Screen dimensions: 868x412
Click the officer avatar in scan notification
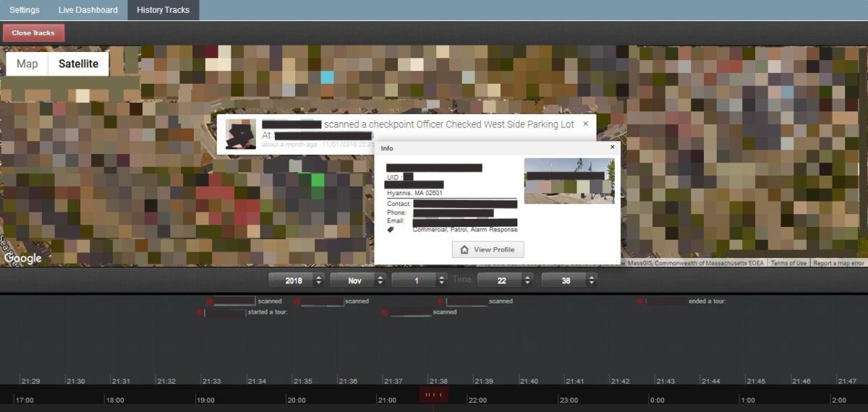click(240, 134)
